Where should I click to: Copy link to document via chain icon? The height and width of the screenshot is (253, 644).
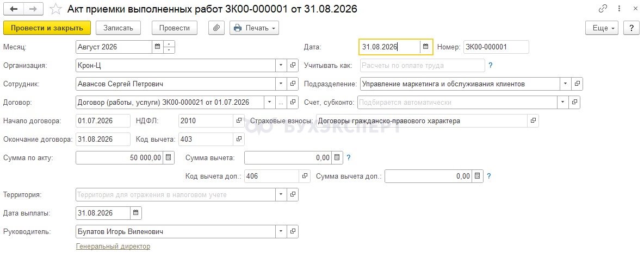[x=603, y=9]
